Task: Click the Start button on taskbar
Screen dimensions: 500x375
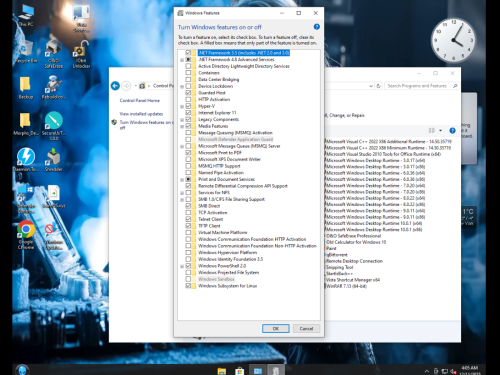Action: coord(22,370)
